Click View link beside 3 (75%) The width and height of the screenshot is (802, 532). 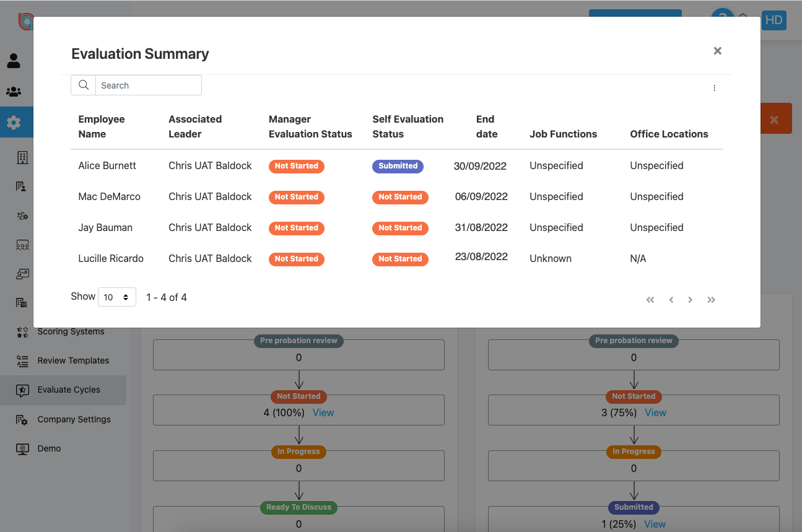pyautogui.click(x=655, y=412)
